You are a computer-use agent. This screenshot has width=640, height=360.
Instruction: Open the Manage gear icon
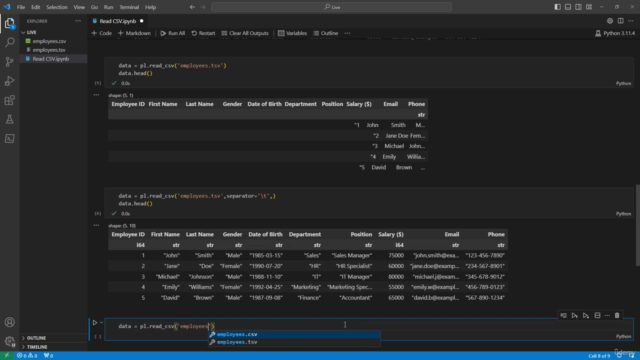9,341
